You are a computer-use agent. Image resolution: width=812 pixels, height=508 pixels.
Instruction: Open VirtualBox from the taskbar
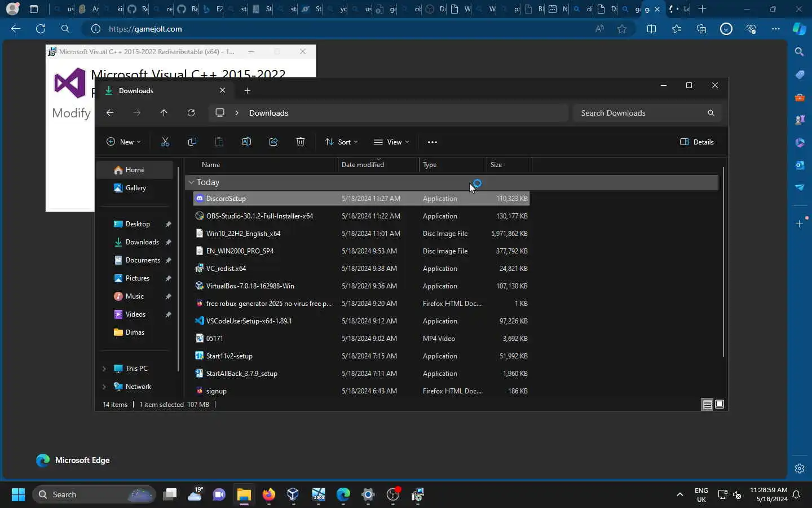(x=293, y=495)
